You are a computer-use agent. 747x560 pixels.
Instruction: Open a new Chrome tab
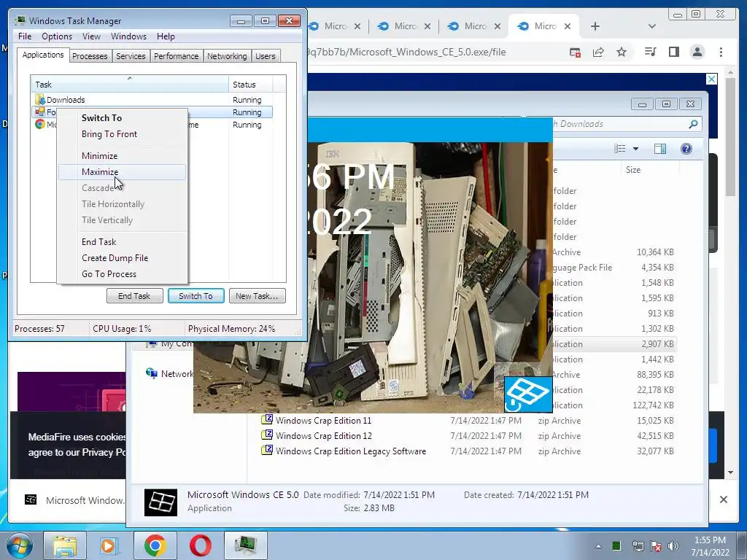tap(595, 26)
